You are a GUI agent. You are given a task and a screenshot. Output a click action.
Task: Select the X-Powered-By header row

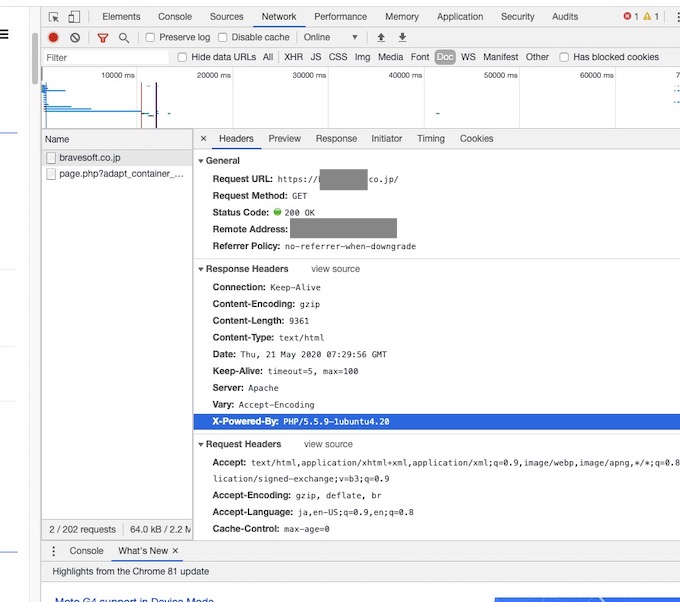pos(437,422)
